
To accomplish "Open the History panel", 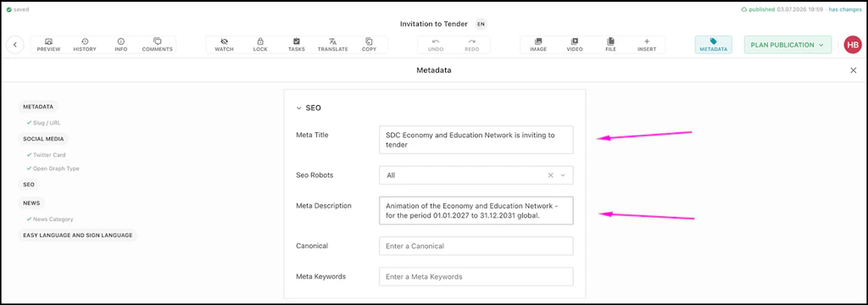I will point(85,45).
